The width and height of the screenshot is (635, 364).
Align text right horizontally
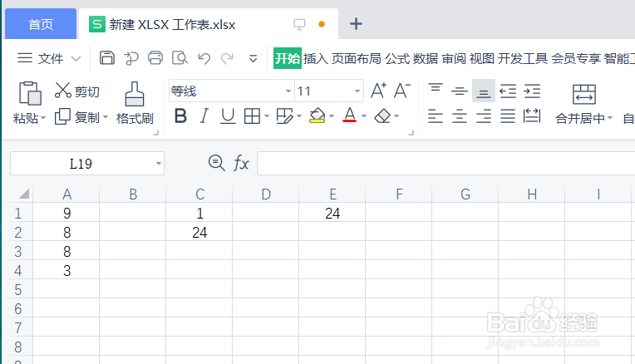[x=484, y=116]
